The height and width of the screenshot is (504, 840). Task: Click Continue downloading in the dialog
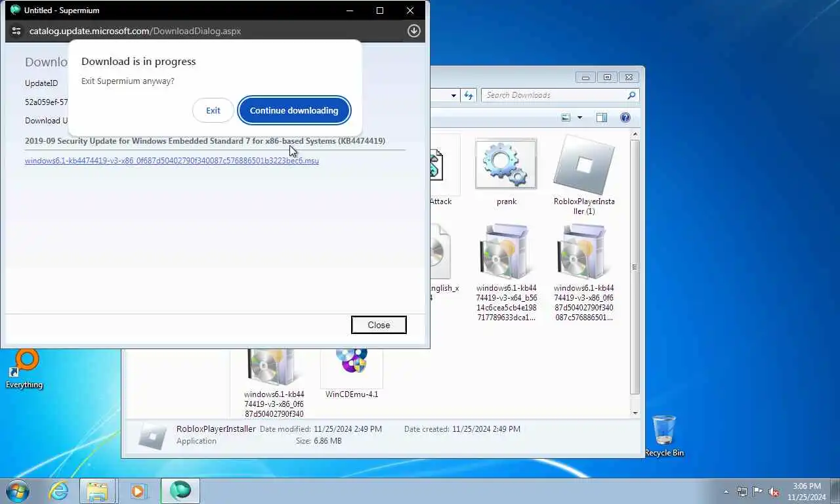pyautogui.click(x=294, y=110)
